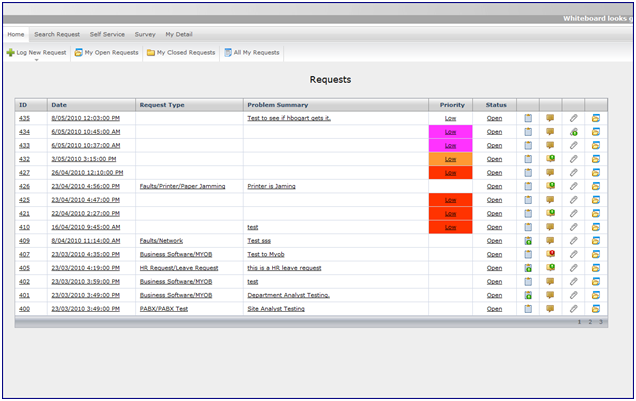Screen dimensions: 636x401
Task: Show My Open Requests
Action: click(x=107, y=53)
